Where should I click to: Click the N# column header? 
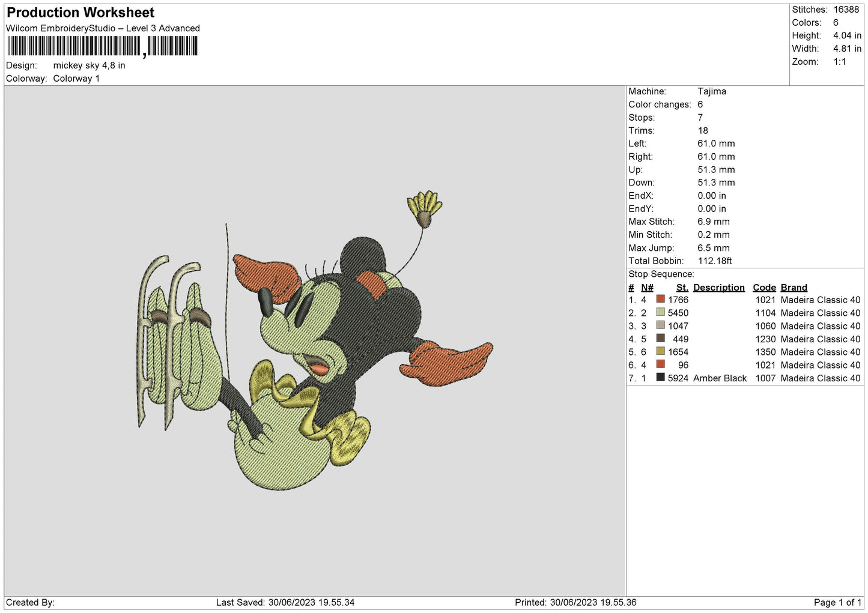pyautogui.click(x=647, y=288)
